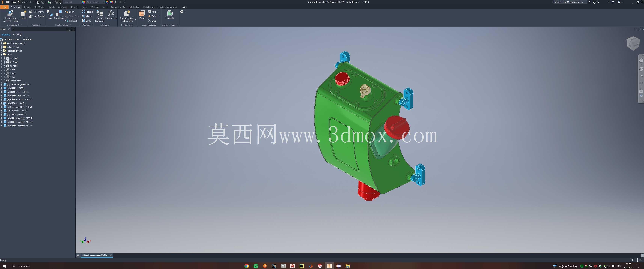Open the Electromechanical tab
Image resolution: width=644 pixels, height=269 pixels.
(x=167, y=7)
